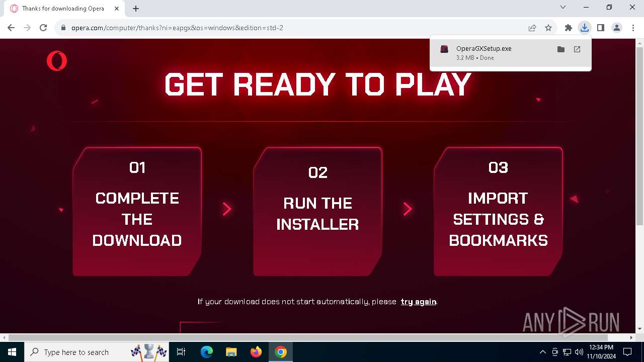Minimize the Chrome window
644x362 pixels.
coord(586,7)
